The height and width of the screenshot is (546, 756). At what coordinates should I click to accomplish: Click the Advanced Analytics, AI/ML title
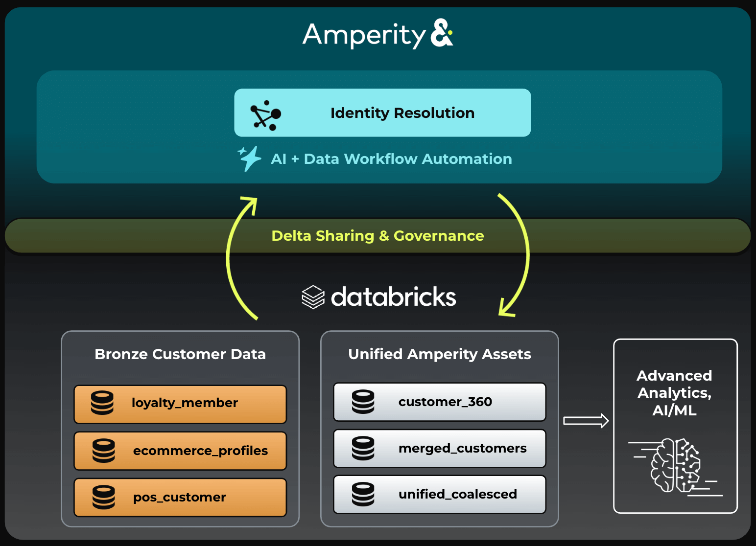pyautogui.click(x=674, y=393)
